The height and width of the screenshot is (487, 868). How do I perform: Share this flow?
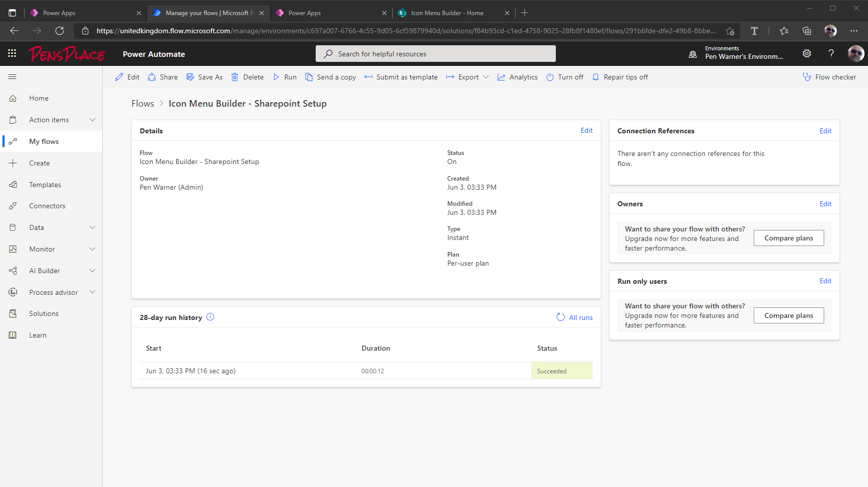click(x=163, y=77)
